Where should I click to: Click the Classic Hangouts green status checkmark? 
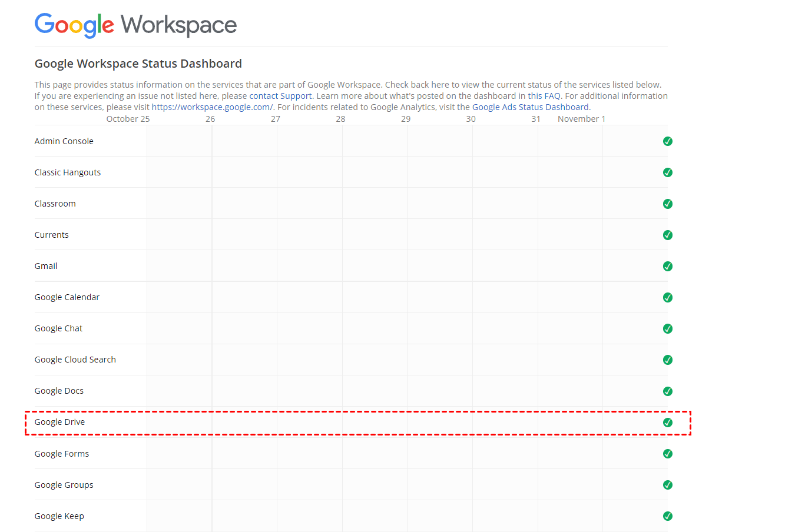tap(668, 172)
